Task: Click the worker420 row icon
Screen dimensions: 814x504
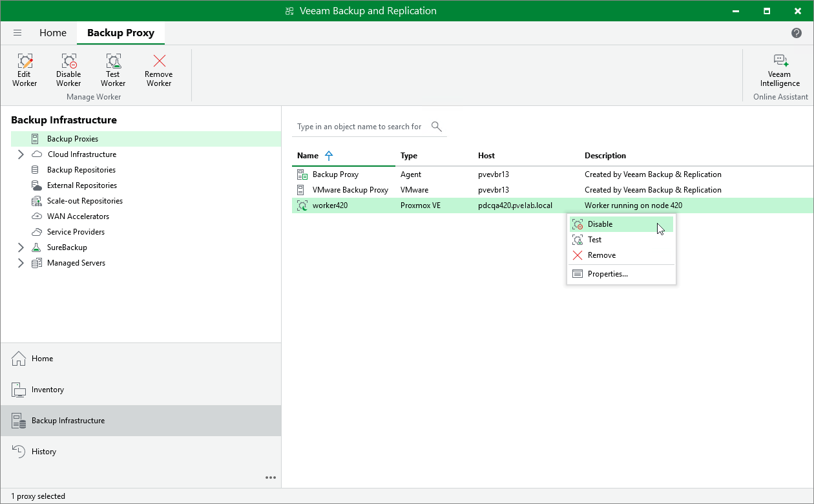Action: click(302, 205)
